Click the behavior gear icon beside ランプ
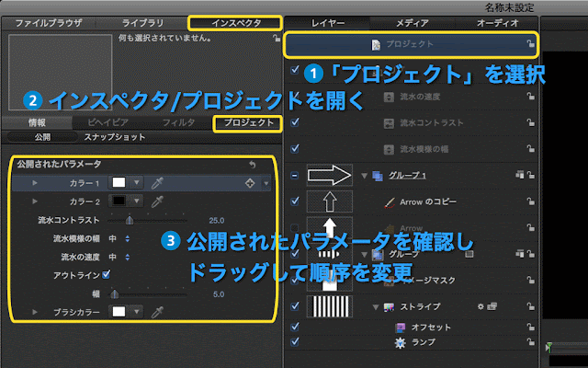588x368 pixels. pyautogui.click(x=401, y=342)
